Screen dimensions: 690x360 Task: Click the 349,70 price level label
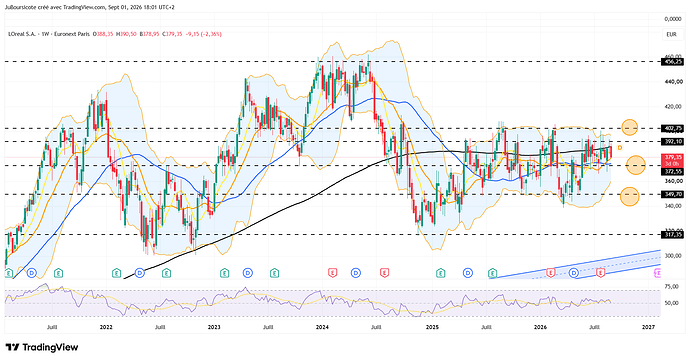672,194
